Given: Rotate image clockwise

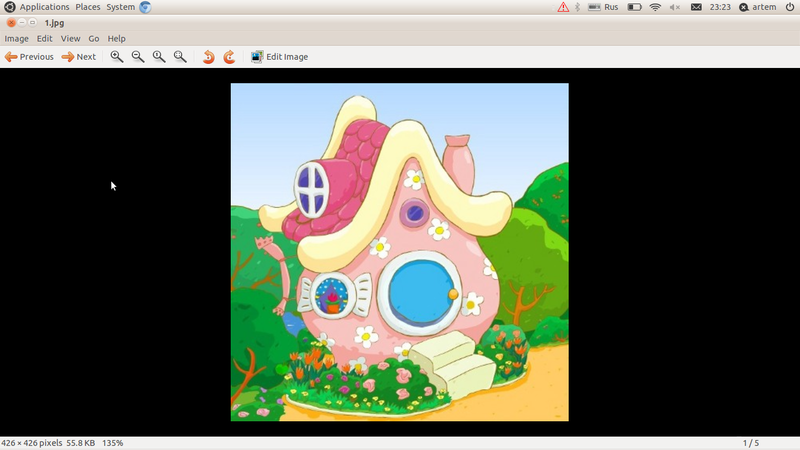Looking at the screenshot, I should coord(229,57).
